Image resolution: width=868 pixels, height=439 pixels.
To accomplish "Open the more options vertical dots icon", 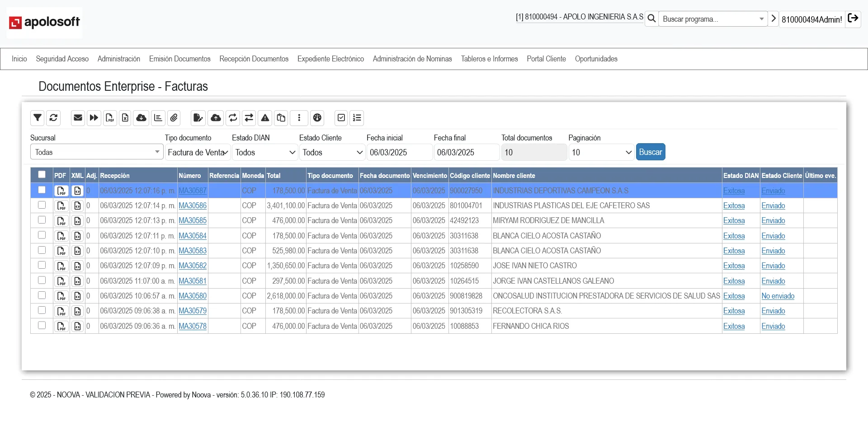I will (x=299, y=118).
